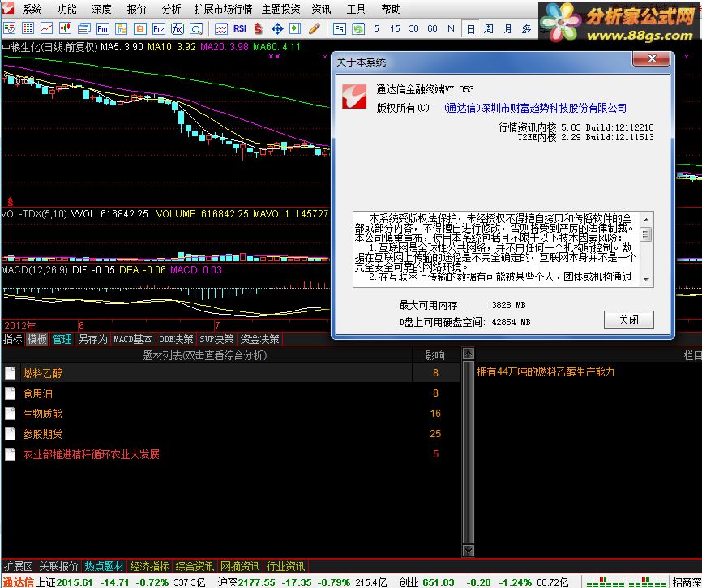The height and width of the screenshot is (588, 702).
Task: Click the F12 trading icon
Action: pyautogui.click(x=159, y=28)
